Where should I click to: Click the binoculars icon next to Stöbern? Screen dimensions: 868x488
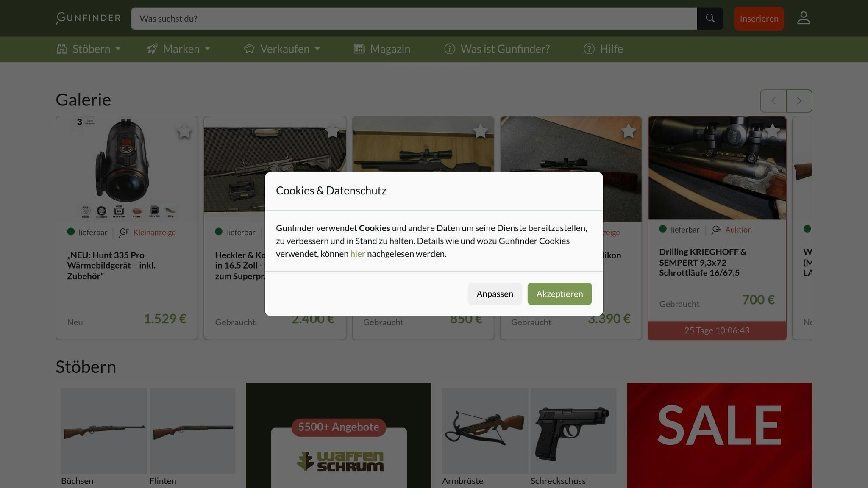click(61, 49)
